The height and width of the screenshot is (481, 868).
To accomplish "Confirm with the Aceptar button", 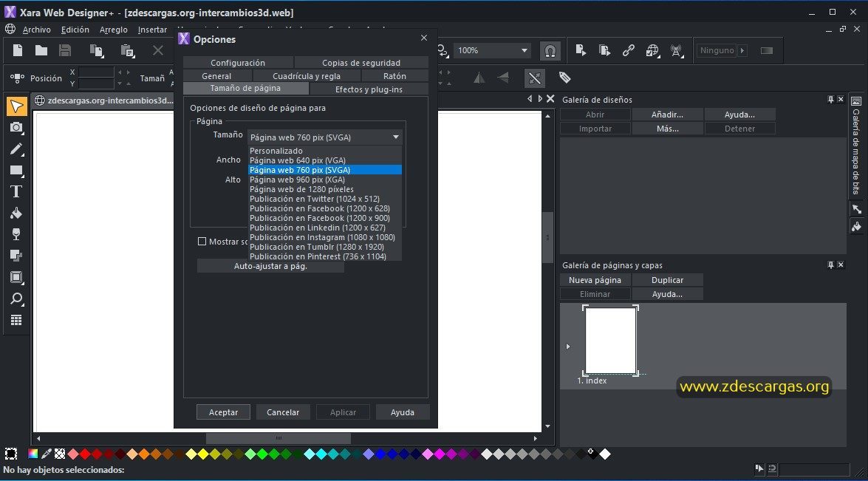I will (223, 412).
